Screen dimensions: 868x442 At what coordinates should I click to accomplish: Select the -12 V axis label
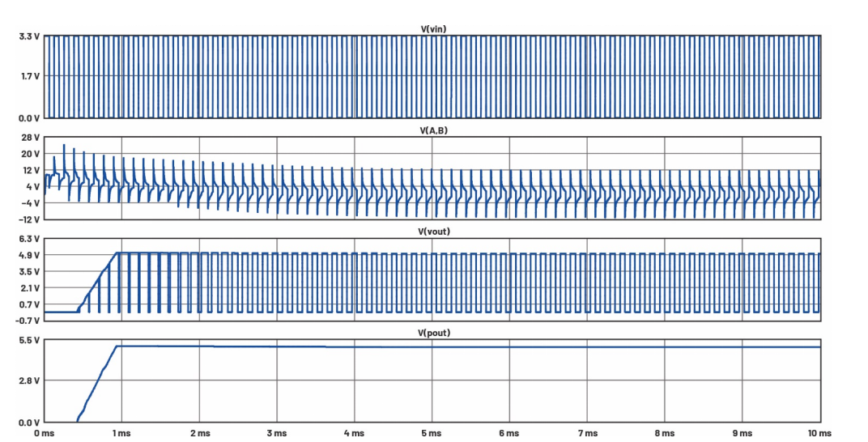[x=30, y=219]
